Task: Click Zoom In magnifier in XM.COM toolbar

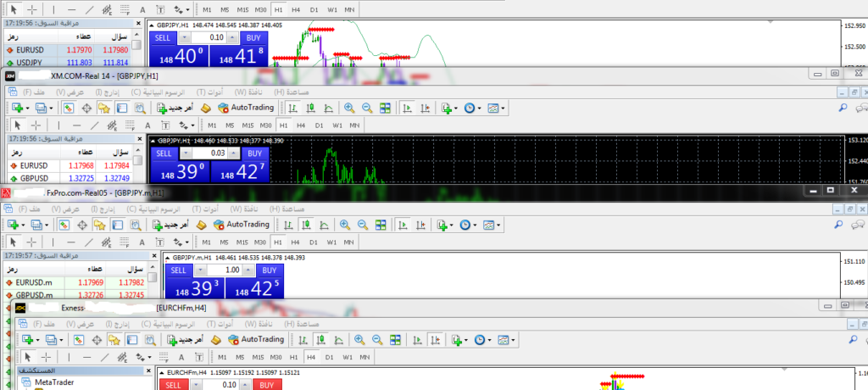Action: click(x=348, y=109)
